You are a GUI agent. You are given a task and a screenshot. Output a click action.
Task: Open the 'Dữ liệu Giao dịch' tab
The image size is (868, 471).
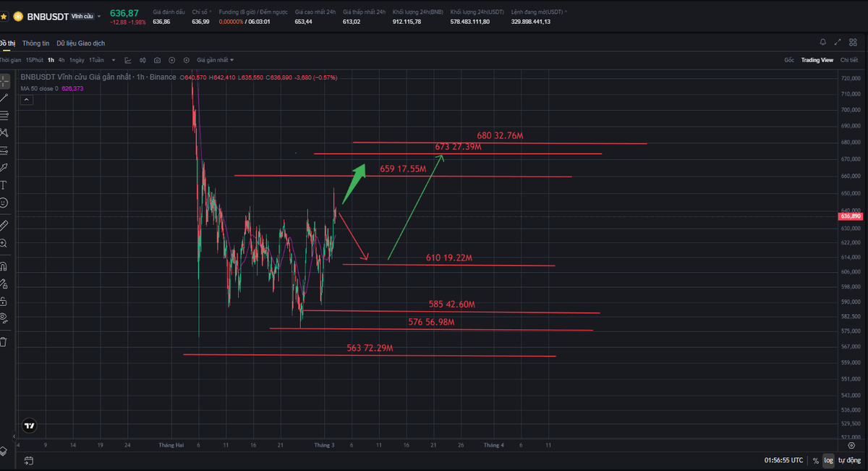pos(81,43)
